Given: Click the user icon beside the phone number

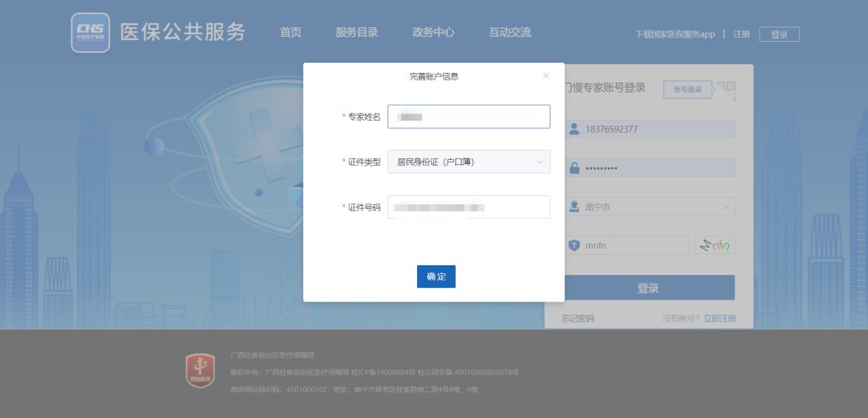Looking at the screenshot, I should click(575, 129).
